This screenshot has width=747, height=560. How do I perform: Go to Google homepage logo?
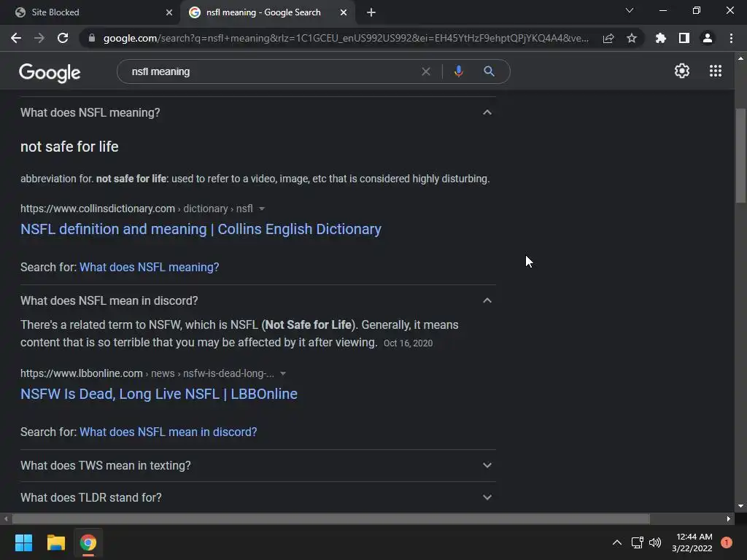point(50,72)
